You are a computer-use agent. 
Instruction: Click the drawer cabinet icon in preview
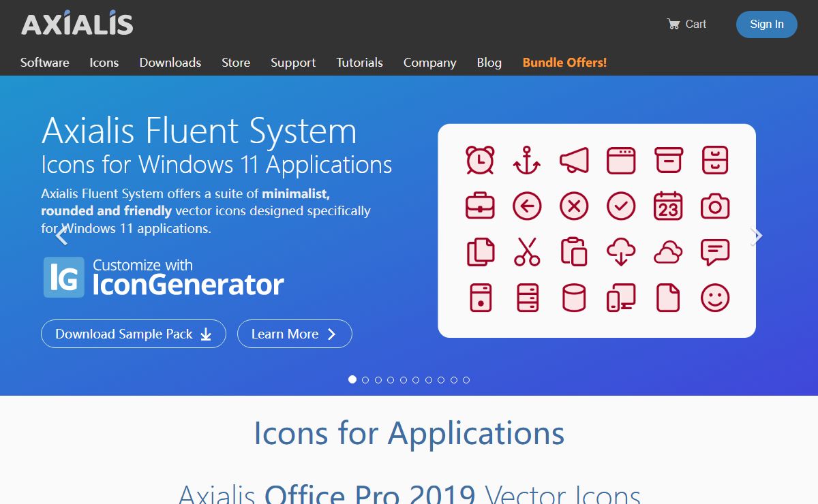click(715, 160)
